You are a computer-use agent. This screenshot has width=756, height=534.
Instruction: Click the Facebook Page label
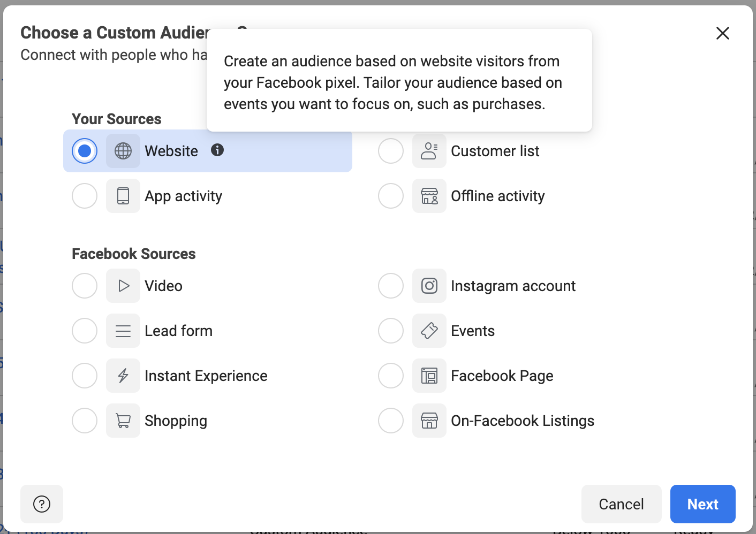coord(502,376)
